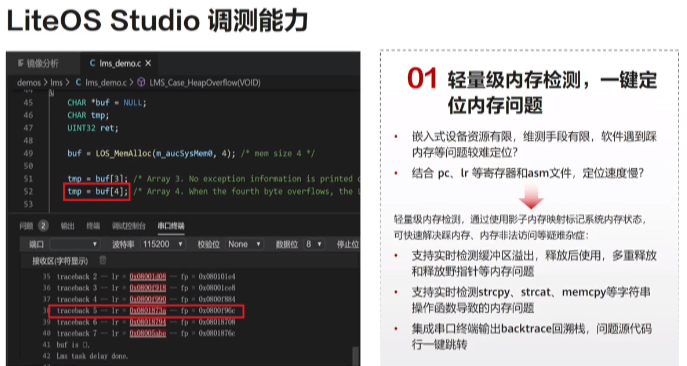Click the code "UINT32 ret;"
The height and width of the screenshot is (366, 687).
click(92, 128)
